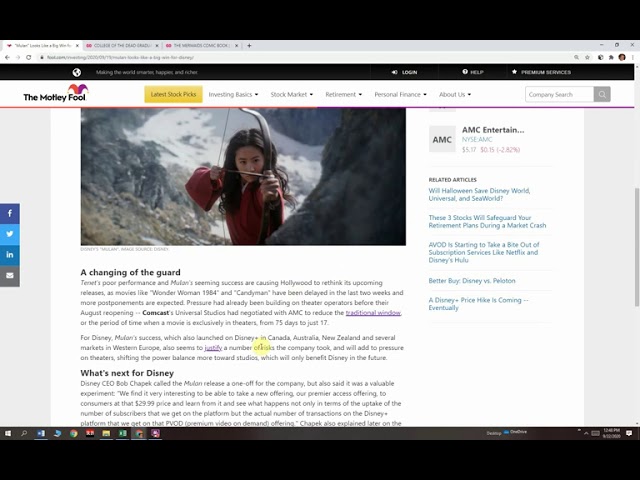Open the 'traditional window' link
The height and width of the screenshot is (480, 640).
click(373, 313)
